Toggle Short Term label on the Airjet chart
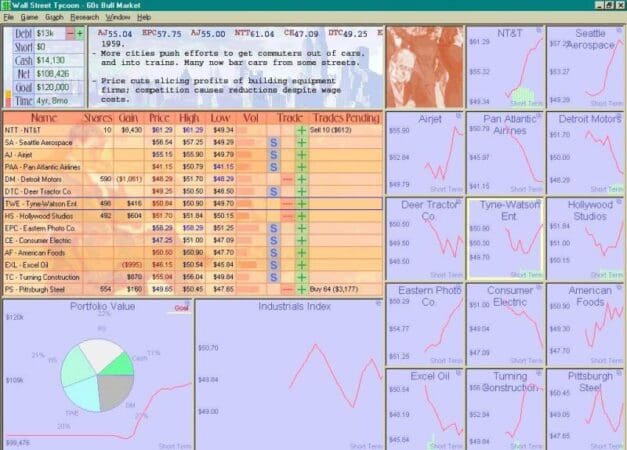 point(444,188)
